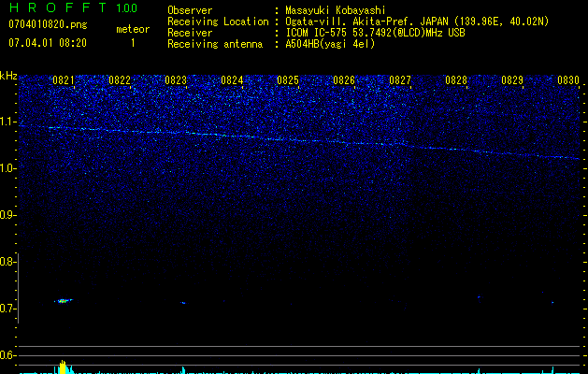Click the 0824 time marker
This screenshot has height=374, width=588.
click(x=232, y=80)
